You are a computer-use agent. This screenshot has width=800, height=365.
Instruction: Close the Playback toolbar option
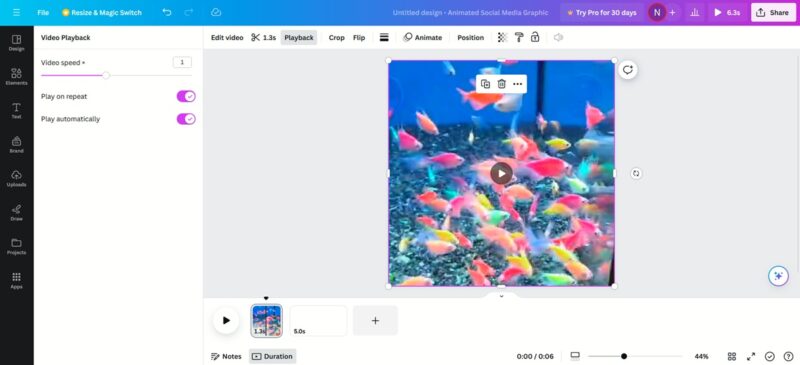(298, 38)
